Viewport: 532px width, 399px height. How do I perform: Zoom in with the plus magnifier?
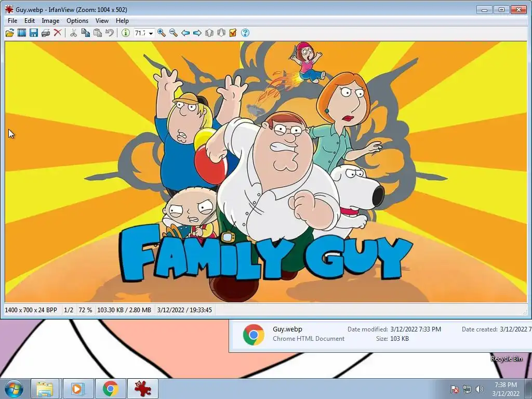pos(162,33)
